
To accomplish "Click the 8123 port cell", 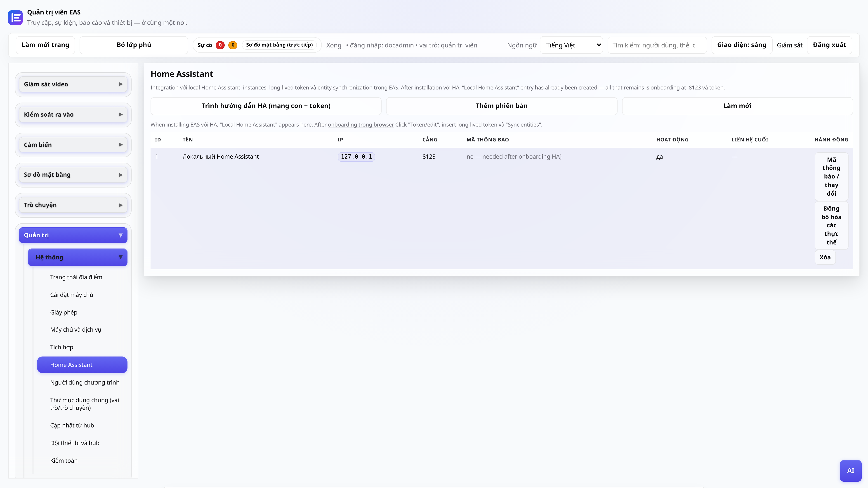I will [429, 157].
